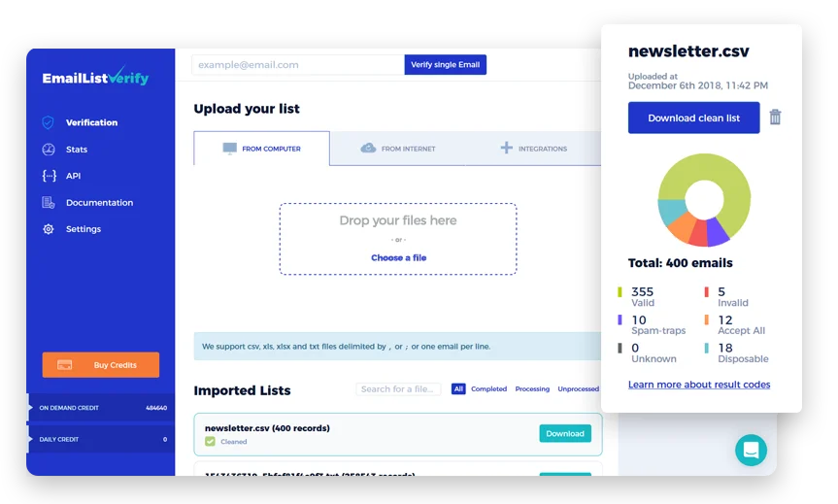This screenshot has width=838, height=504.
Task: Click the cloud icon on From Internet tab
Action: (368, 148)
